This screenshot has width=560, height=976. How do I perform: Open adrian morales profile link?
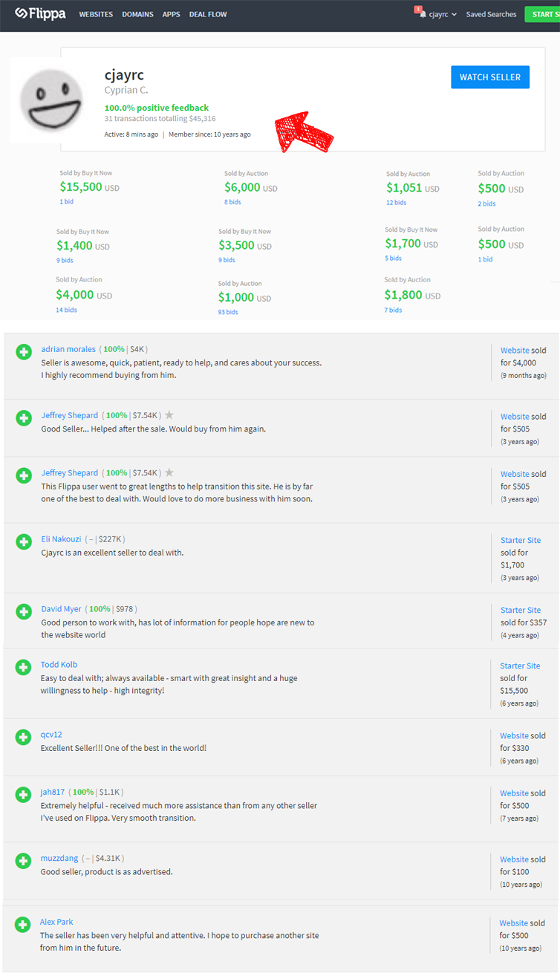68,349
